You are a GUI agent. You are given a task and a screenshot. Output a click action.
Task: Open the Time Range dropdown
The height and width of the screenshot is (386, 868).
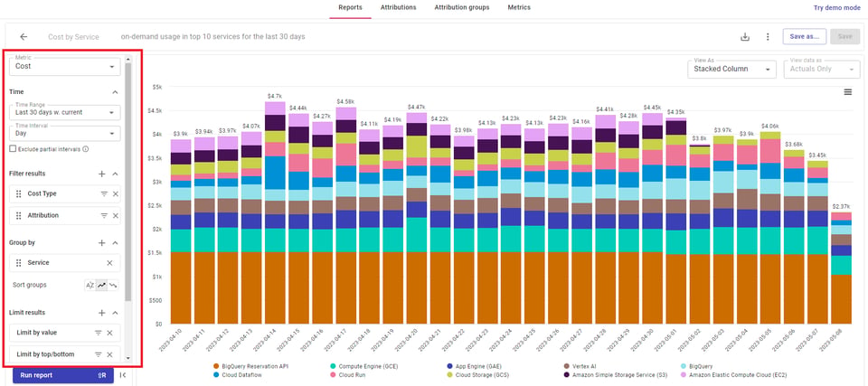tap(65, 112)
